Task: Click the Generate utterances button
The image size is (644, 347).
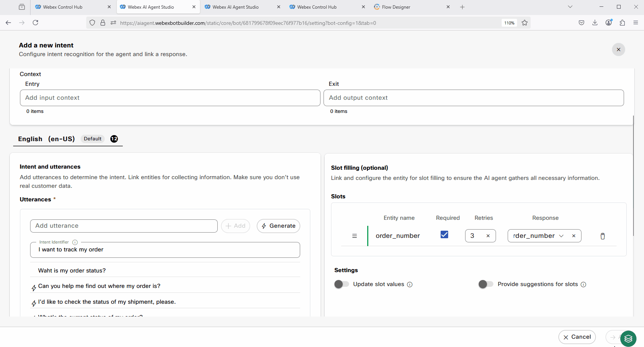Action: 278,226
